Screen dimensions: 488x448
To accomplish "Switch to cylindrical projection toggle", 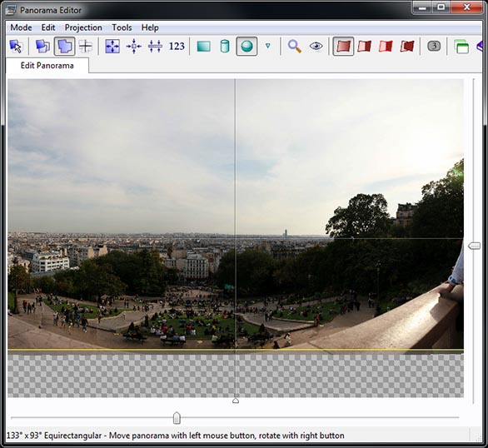I will pos(225,47).
